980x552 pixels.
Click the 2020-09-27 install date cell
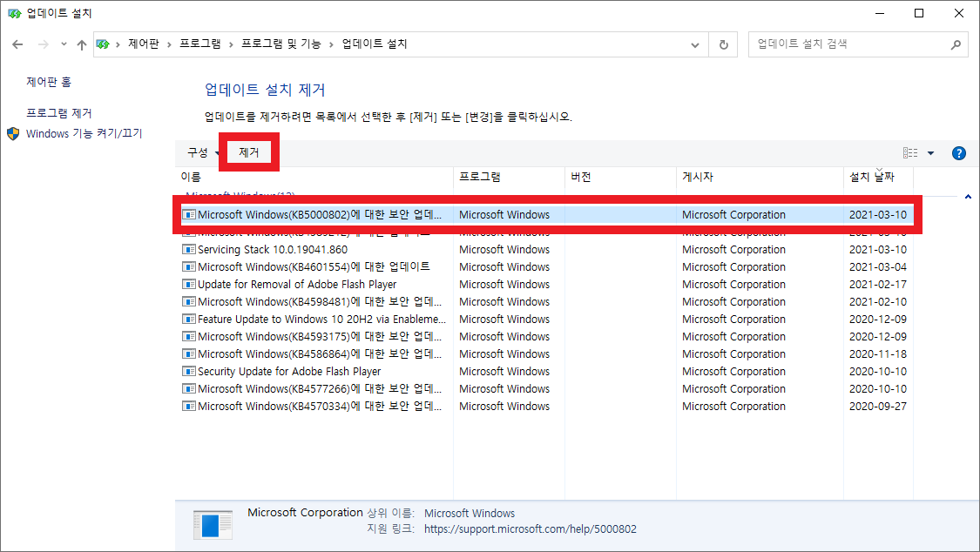point(877,407)
